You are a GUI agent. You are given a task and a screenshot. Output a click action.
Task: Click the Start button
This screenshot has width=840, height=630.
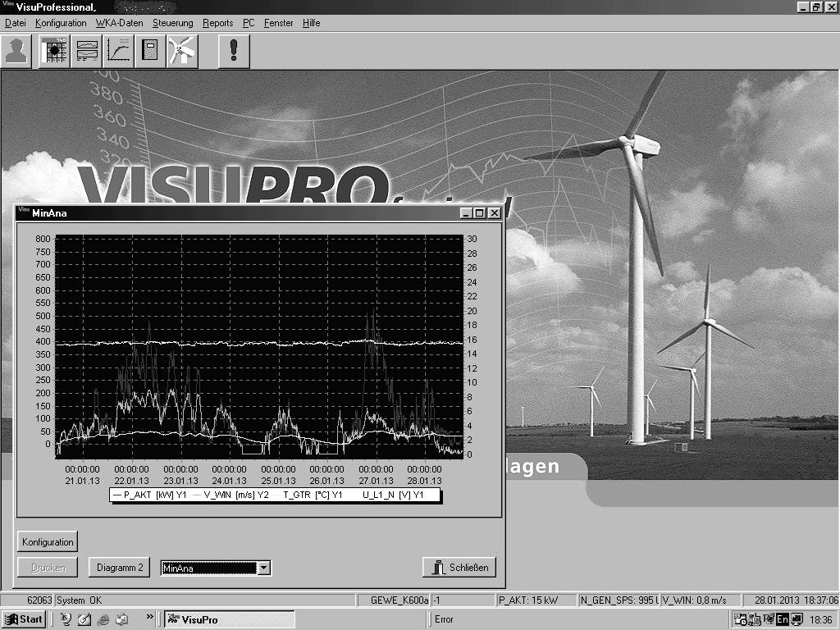coord(23,619)
